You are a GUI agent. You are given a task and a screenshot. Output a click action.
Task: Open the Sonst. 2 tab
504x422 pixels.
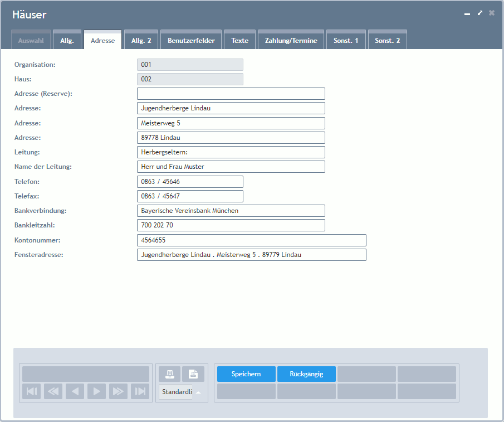(387, 41)
